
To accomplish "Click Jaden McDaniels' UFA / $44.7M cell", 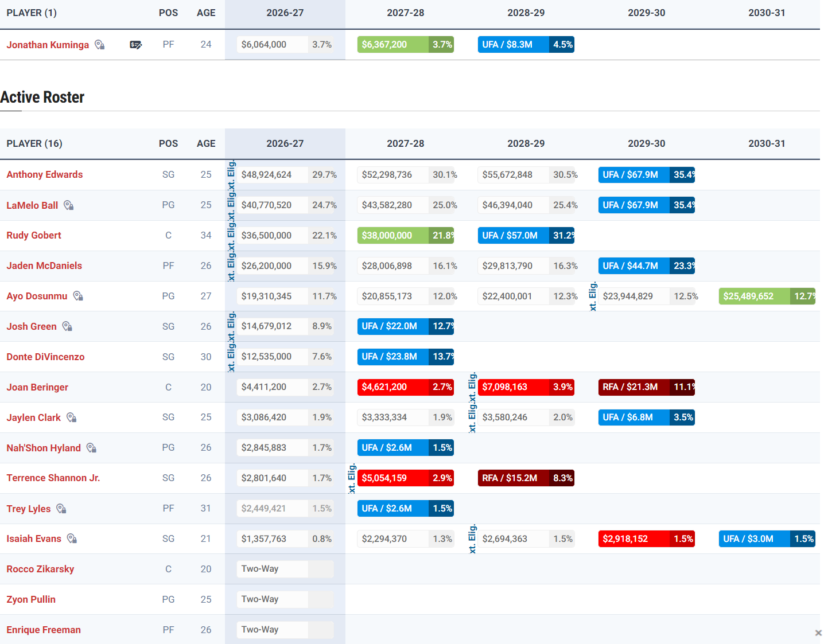I will tap(647, 266).
